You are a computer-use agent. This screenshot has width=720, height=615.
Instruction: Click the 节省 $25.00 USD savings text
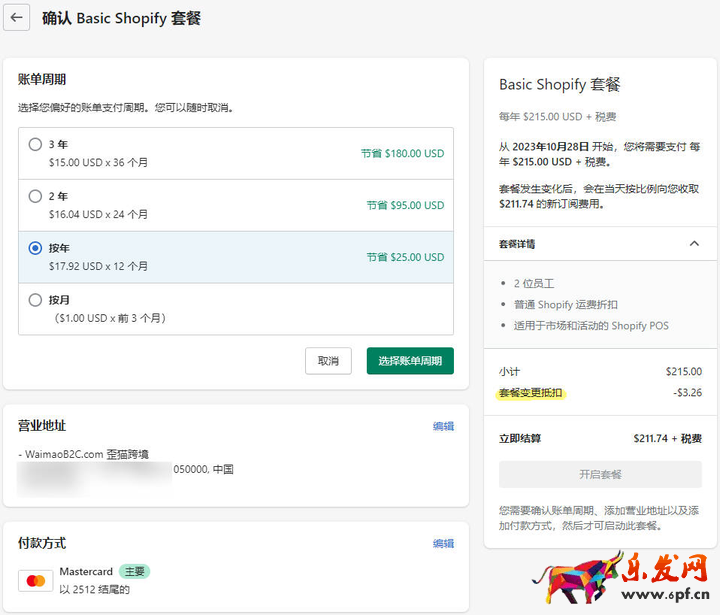pos(405,257)
